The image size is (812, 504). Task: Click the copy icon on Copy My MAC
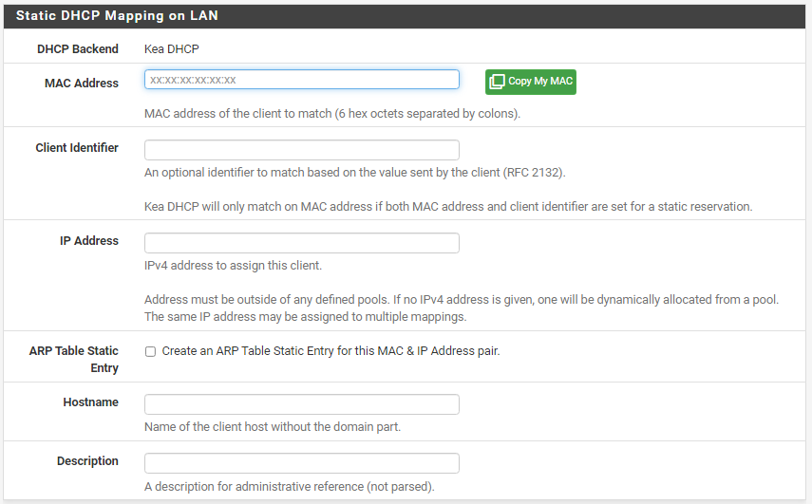(497, 82)
